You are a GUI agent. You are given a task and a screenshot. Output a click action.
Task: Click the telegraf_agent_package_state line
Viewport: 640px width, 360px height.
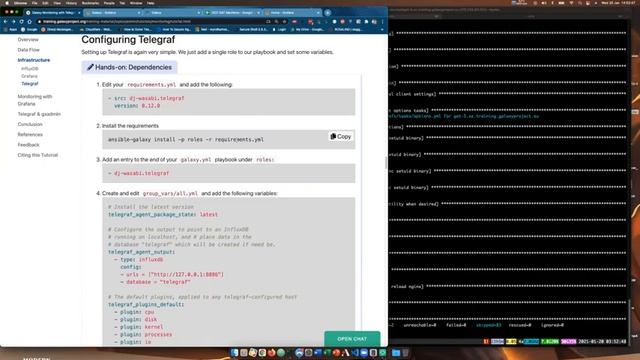click(x=163, y=215)
